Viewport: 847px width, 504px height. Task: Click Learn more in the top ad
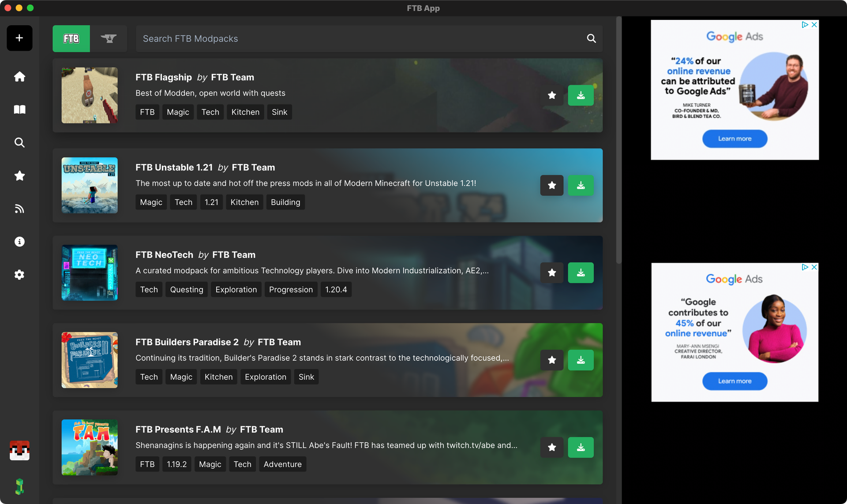click(735, 138)
